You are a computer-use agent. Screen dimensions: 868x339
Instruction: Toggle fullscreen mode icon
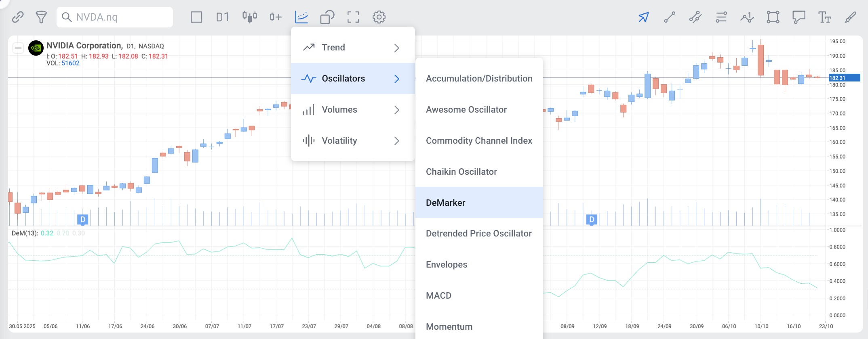click(353, 17)
